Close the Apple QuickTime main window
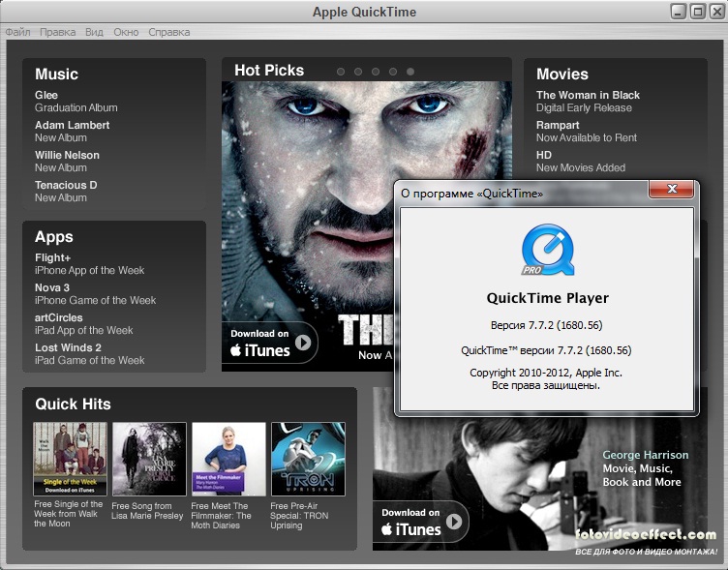Screen dimensions: 728x570 point(717,12)
